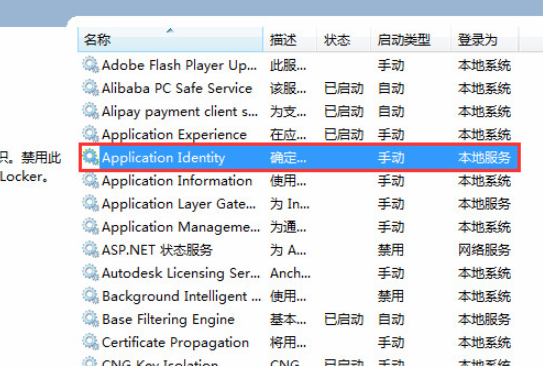Click 为 In... description of Application Layer Gateway
543x366 pixels.
tap(290, 204)
